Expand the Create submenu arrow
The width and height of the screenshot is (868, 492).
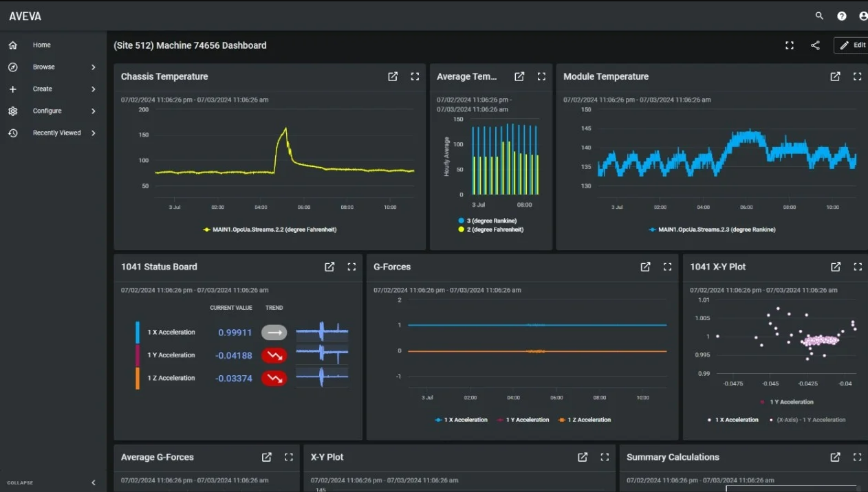[x=94, y=89]
